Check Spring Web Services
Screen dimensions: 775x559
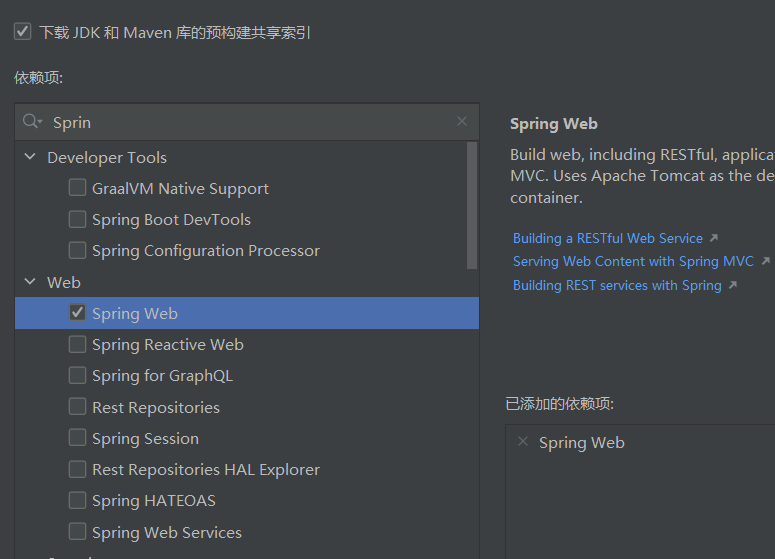(x=78, y=532)
